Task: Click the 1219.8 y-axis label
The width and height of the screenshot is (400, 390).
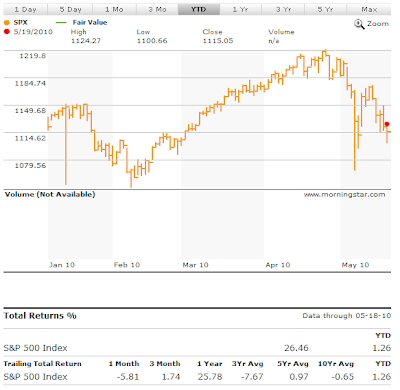Action: pyautogui.click(x=33, y=56)
